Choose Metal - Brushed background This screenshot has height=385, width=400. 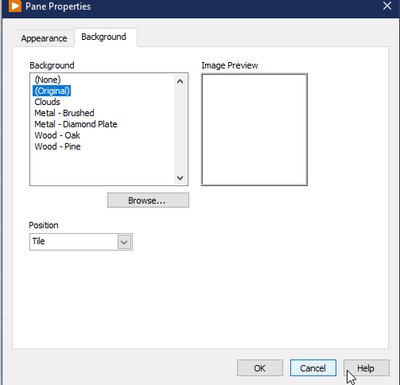[64, 113]
